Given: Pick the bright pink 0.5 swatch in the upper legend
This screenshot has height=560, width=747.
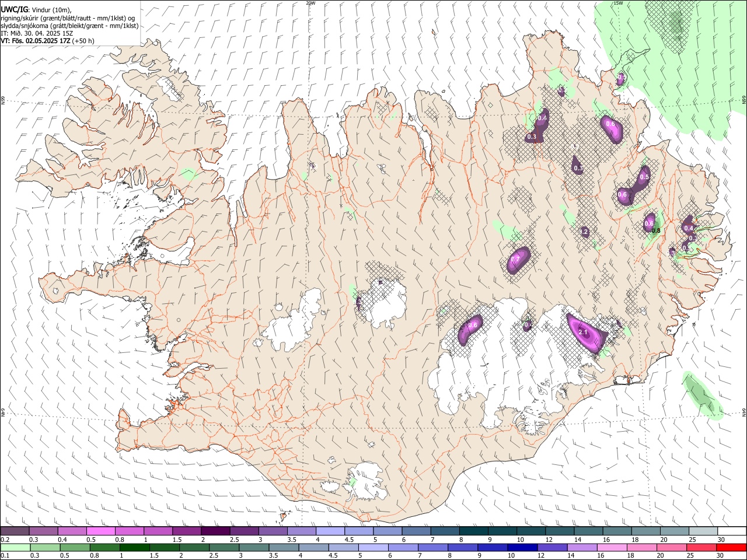Looking at the screenshot, I should [x=100, y=531].
